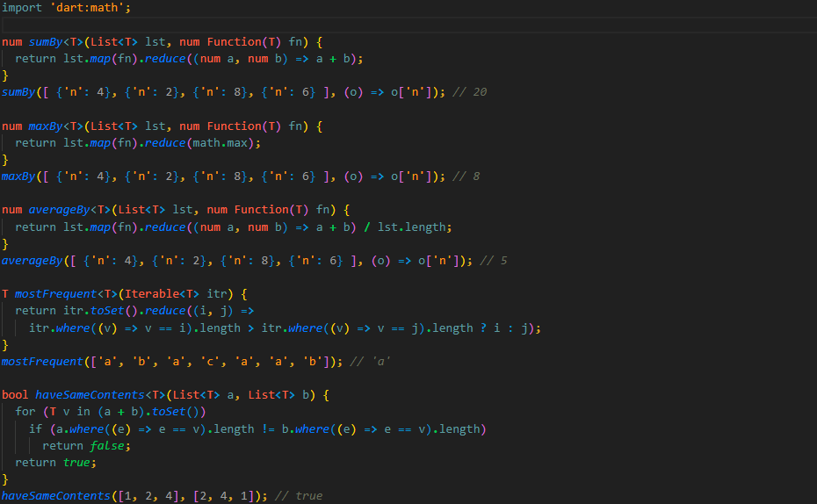Click the averageBy name in its function definition
The width and height of the screenshot is (817, 504).
pyautogui.click(x=60, y=210)
